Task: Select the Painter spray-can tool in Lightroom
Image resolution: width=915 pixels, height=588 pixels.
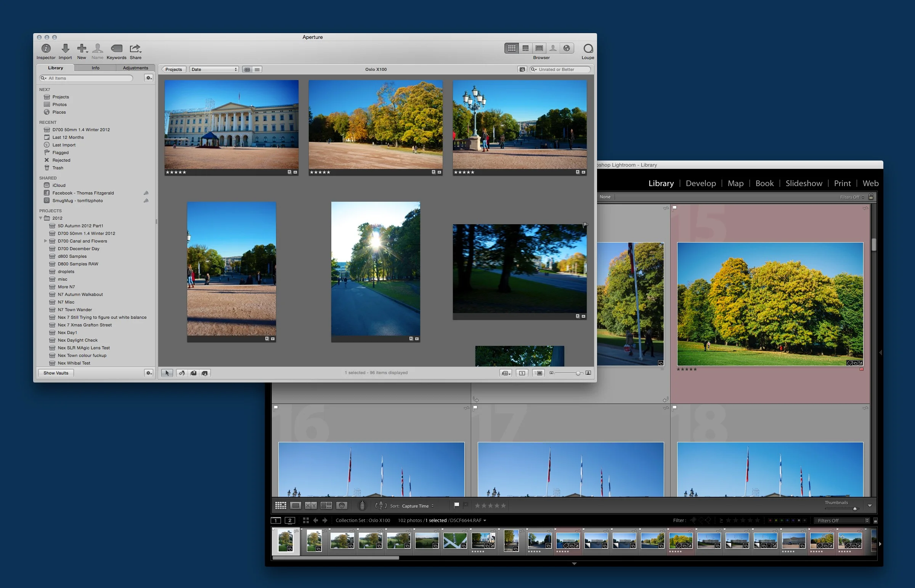Action: click(361, 505)
